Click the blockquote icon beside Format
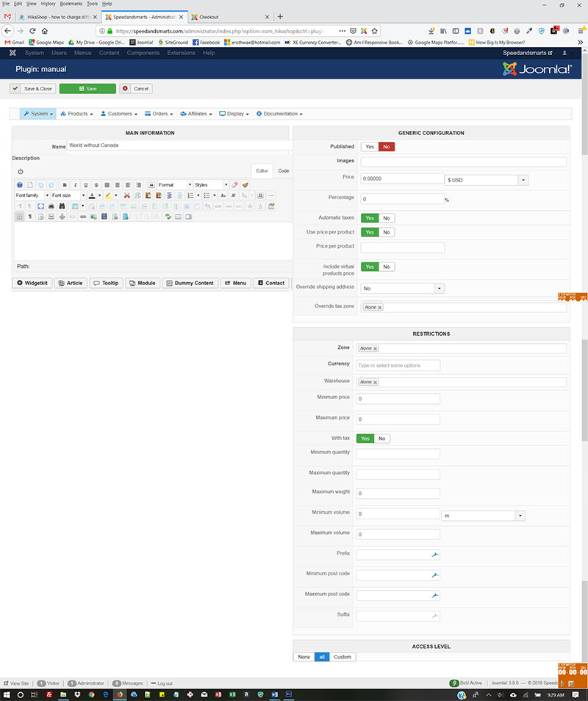The image size is (588, 701). click(x=151, y=184)
